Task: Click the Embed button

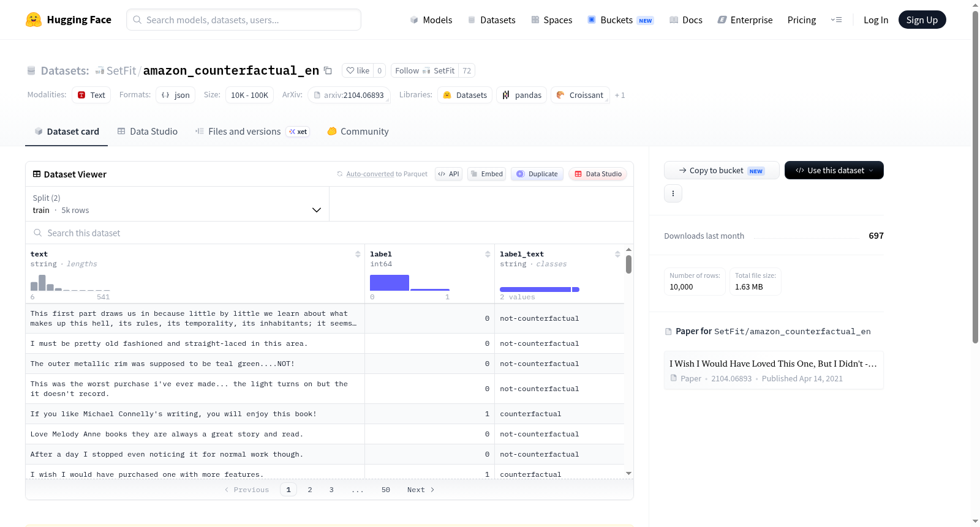Action: click(486, 174)
